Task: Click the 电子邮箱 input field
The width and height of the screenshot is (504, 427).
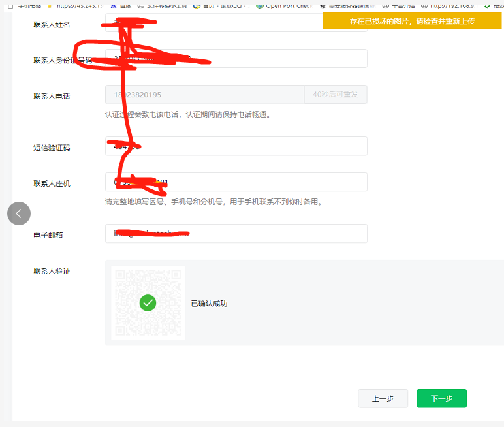Action: pos(236,234)
